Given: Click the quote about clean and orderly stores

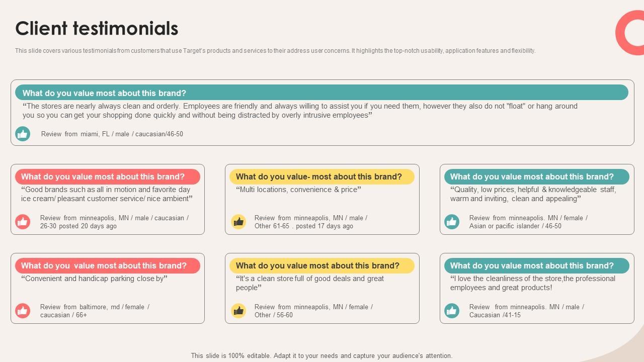Looking at the screenshot, I should (x=299, y=111).
